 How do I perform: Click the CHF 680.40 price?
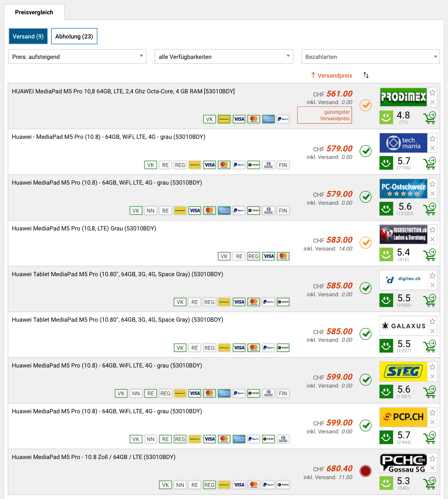pyautogui.click(x=333, y=469)
